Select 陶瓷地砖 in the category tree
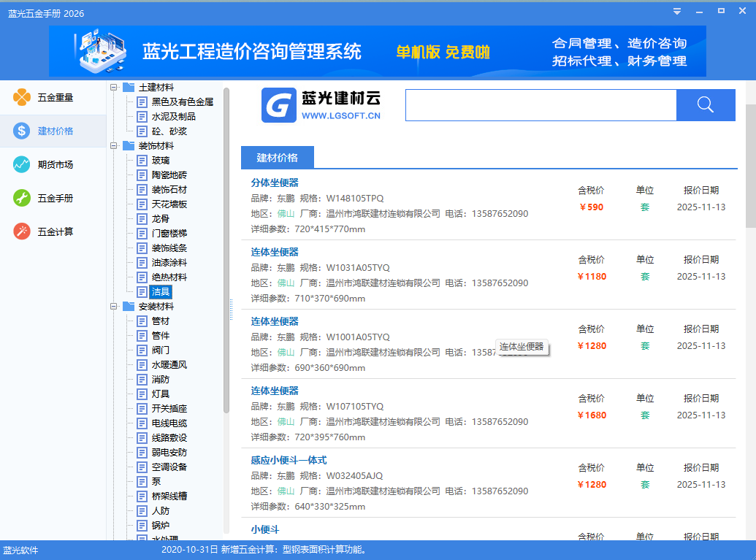 [x=169, y=175]
